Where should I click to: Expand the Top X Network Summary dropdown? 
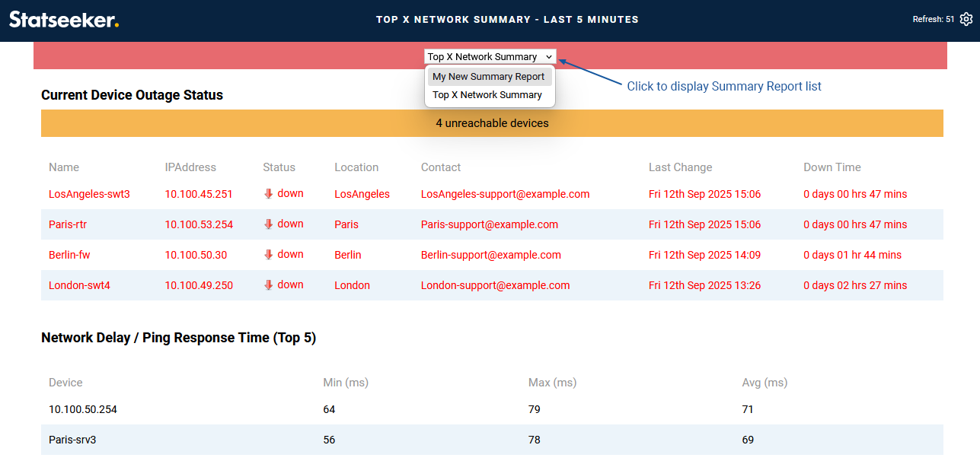pos(490,57)
